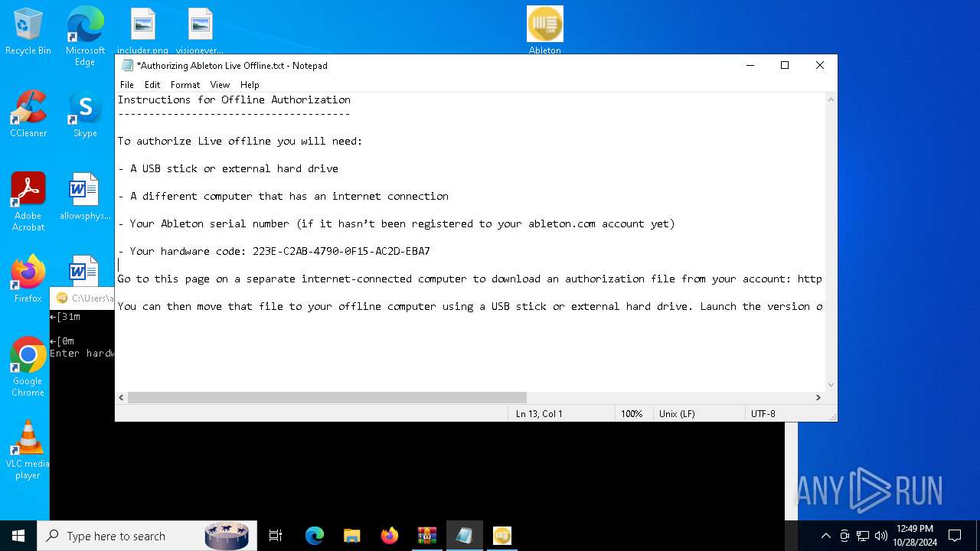Viewport: 980px width, 551px height.
Task: Open volume control in system tray
Action: coord(881,536)
